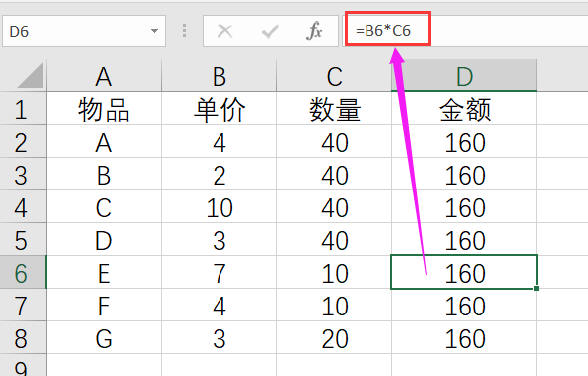Click quantity cell C5 with 40
This screenshot has width=588, height=376.
coord(334,240)
